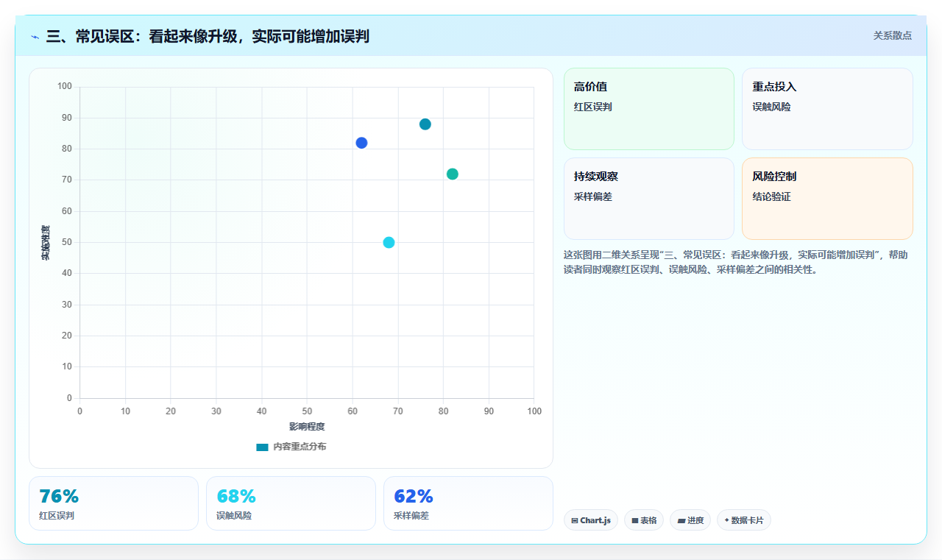Click the 红区误判 text in 高价值 card
The width and height of the screenshot is (942, 560).
(593, 107)
